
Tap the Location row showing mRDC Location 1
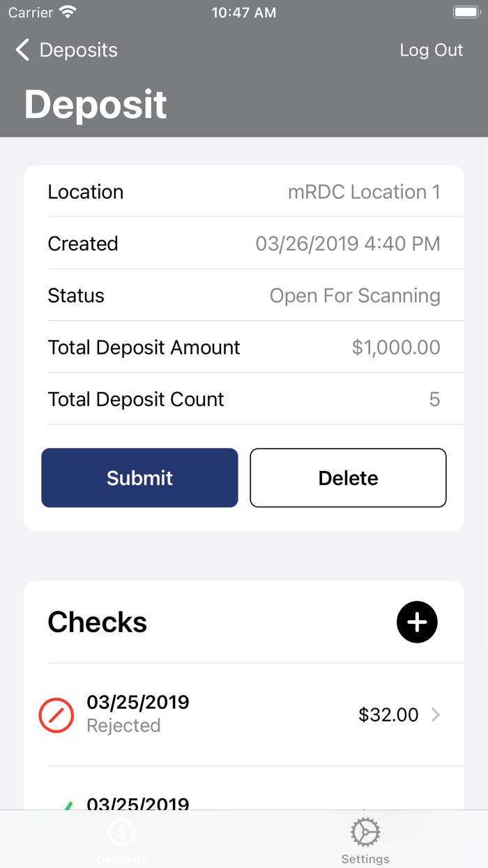[244, 192]
